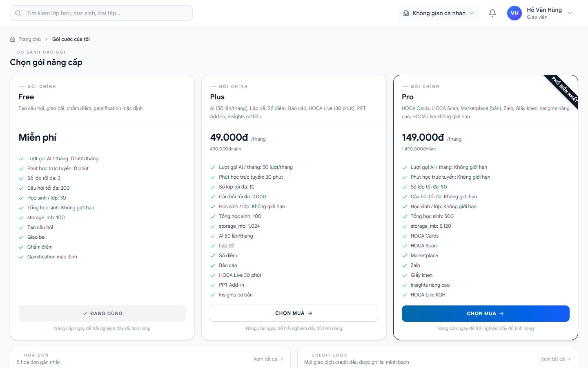Click the check icon beside Insights cơ bản

point(213,295)
